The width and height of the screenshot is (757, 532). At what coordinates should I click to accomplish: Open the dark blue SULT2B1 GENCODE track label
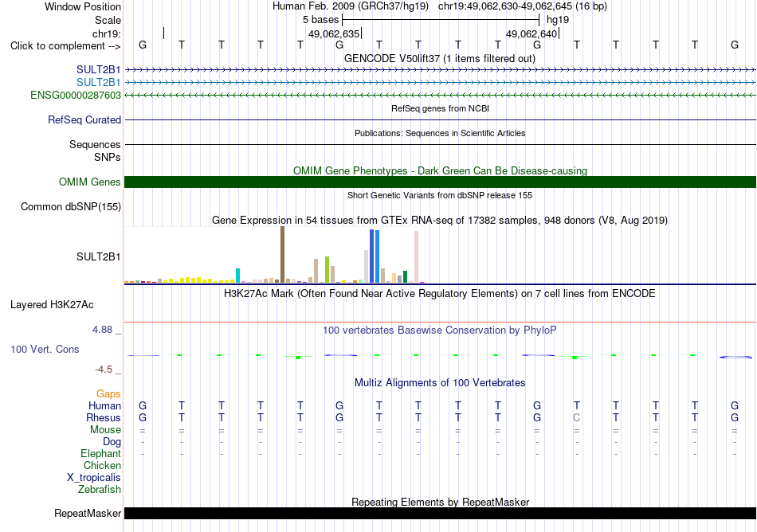point(99,69)
